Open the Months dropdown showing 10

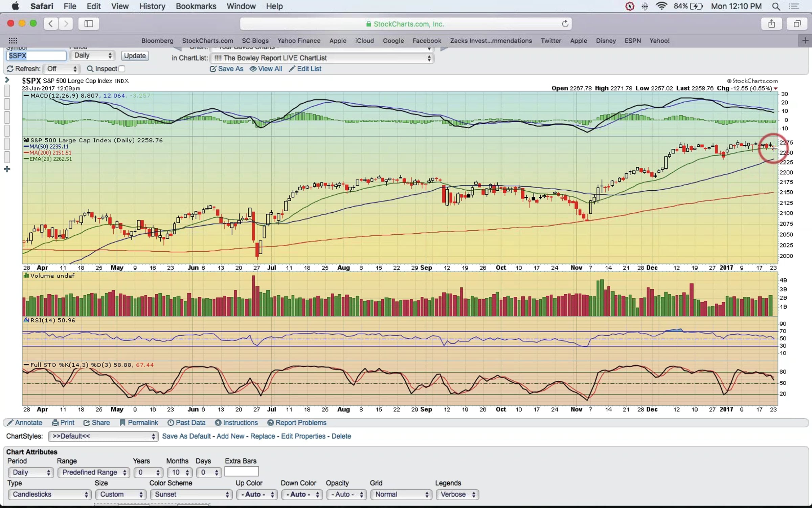coord(180,472)
